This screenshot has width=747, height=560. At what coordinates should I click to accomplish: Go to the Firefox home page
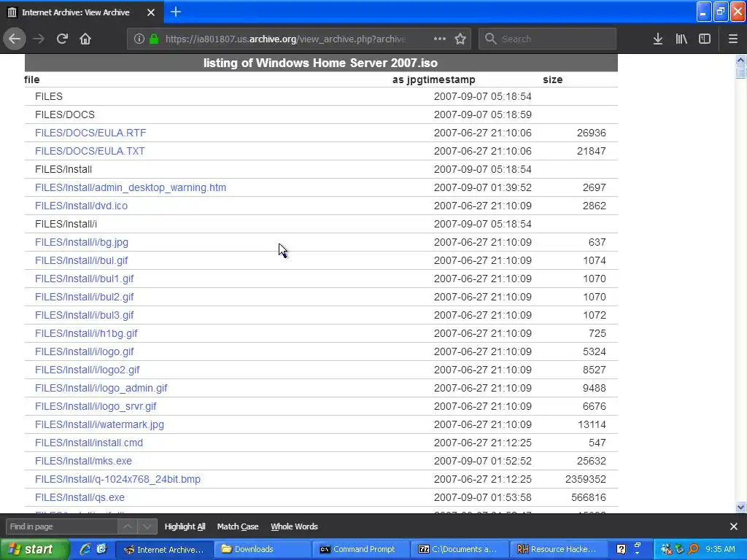click(x=85, y=39)
